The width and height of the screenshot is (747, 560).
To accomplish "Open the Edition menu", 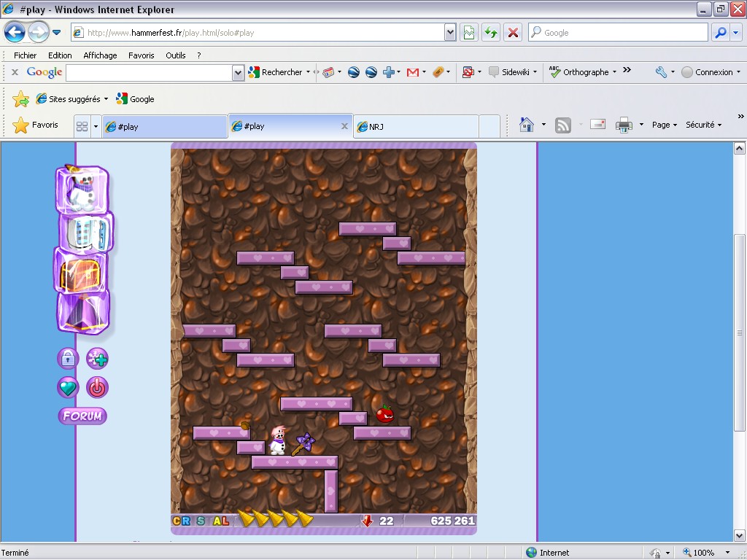I will tap(60, 55).
